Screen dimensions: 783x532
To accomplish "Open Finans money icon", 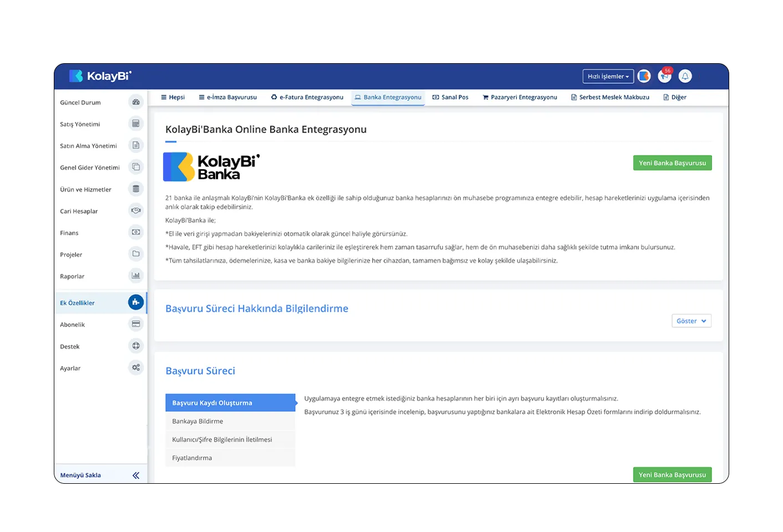I will click(x=136, y=232).
